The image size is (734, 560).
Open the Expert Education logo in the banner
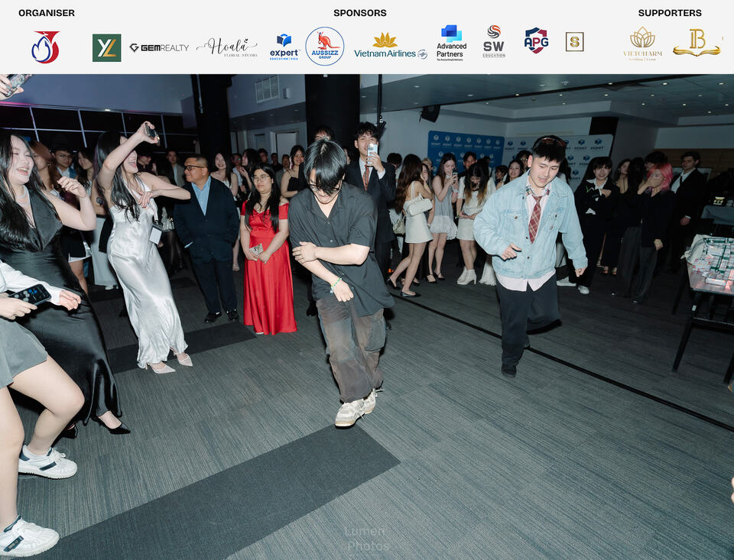pyautogui.click(x=284, y=47)
